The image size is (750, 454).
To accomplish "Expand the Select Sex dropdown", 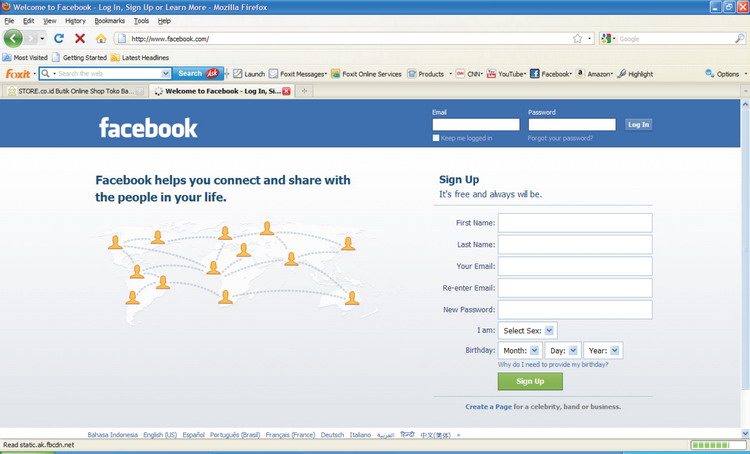I will tap(528, 331).
